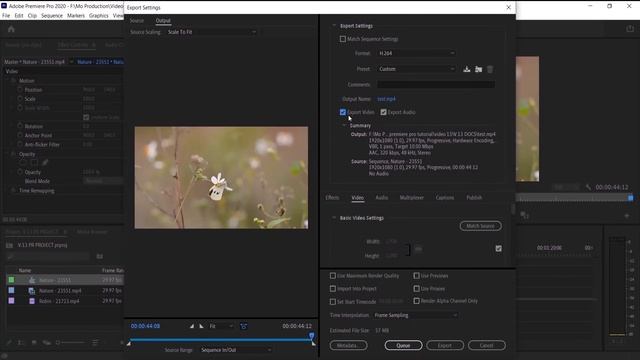This screenshot has width=640, height=360.
Task: Enable Render Alpha Channel Only
Action: [416, 301]
